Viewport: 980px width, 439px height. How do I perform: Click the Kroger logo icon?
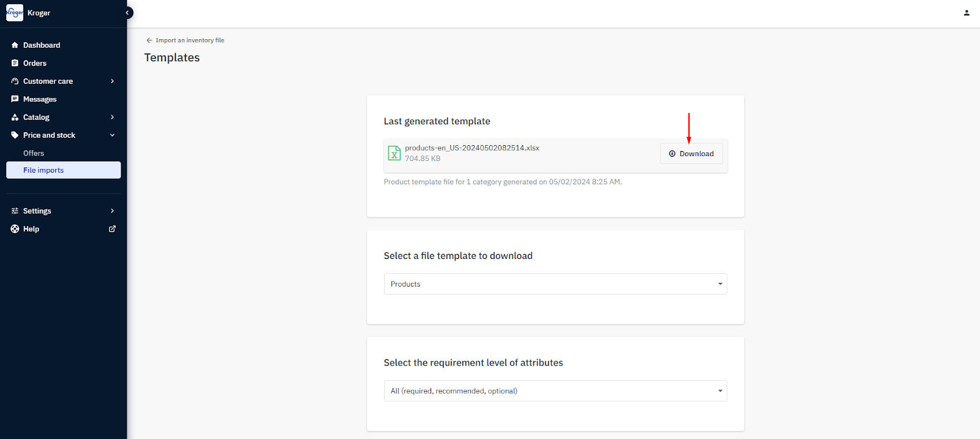click(x=14, y=13)
